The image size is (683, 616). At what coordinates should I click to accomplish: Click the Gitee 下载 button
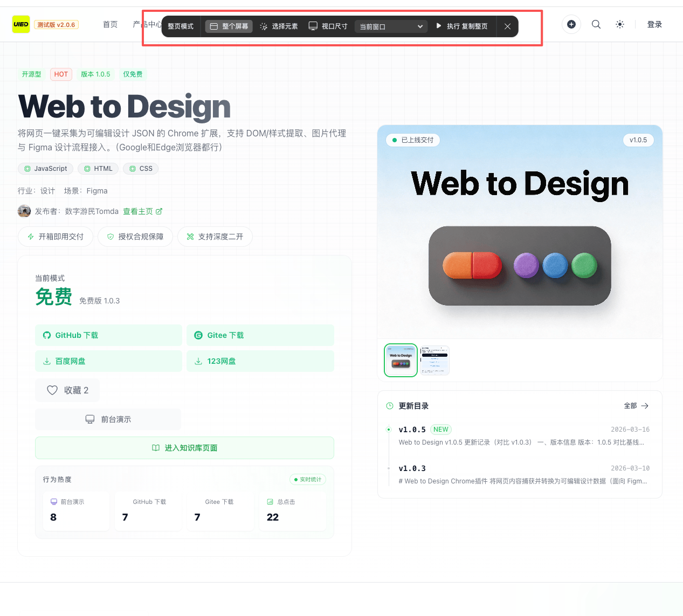click(x=260, y=335)
